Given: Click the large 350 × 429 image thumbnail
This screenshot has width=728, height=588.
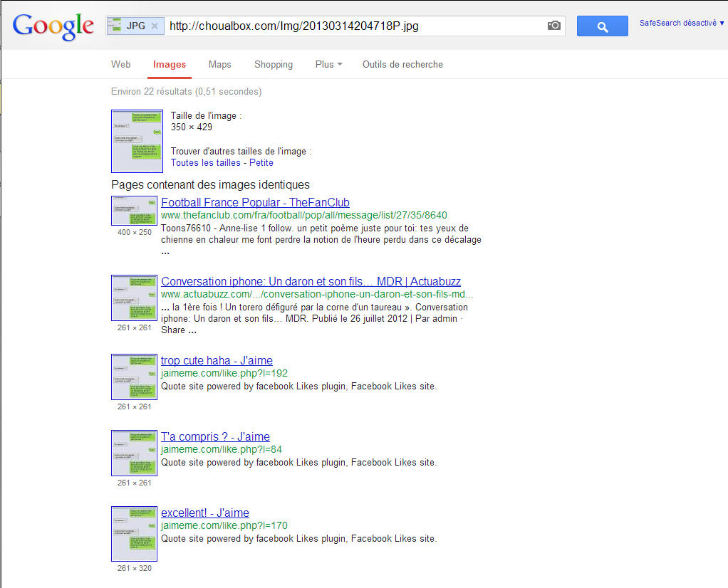Looking at the screenshot, I should pyautogui.click(x=137, y=141).
